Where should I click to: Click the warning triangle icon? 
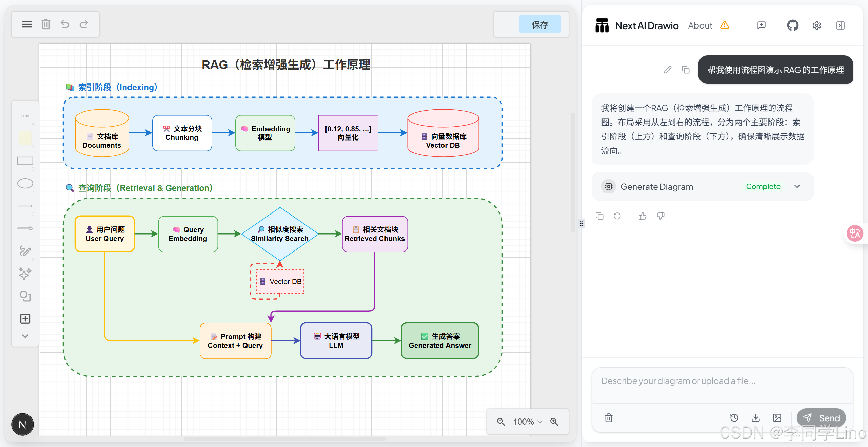point(725,25)
